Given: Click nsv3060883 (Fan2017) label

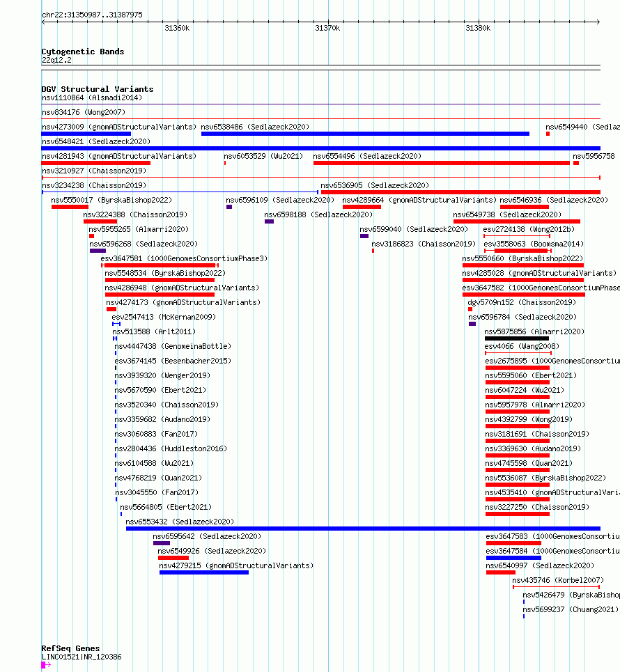Looking at the screenshot, I should [x=156, y=434].
